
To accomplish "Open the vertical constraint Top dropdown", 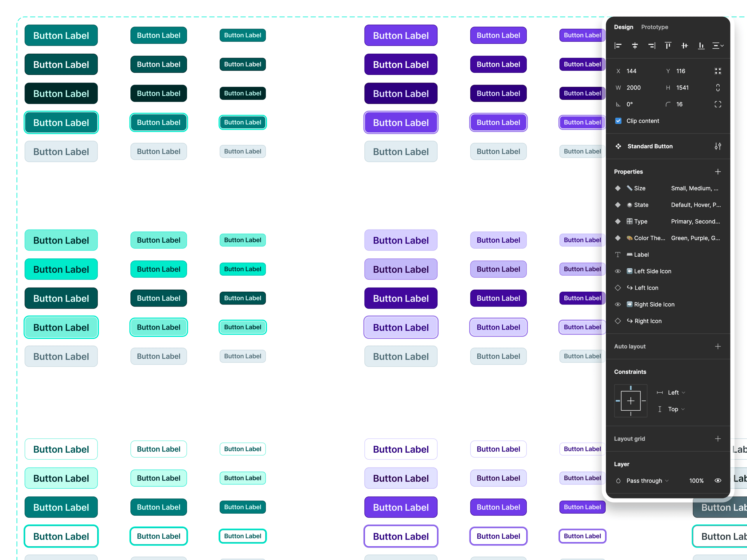I will [671, 409].
